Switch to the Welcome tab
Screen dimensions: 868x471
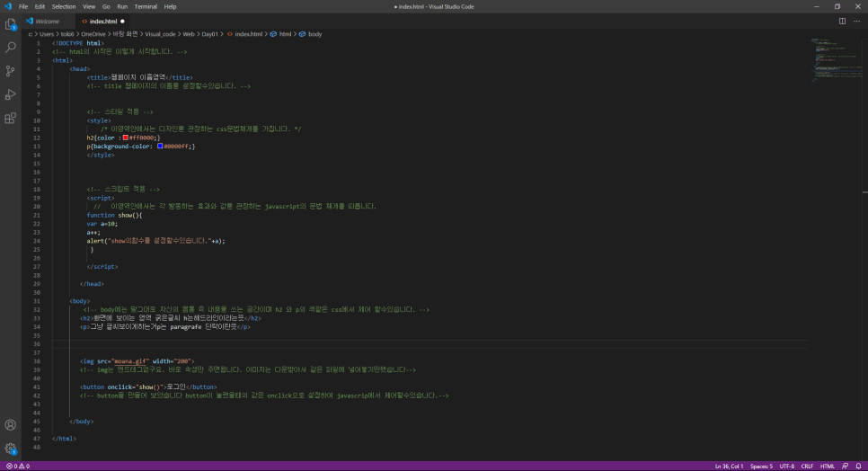point(47,22)
